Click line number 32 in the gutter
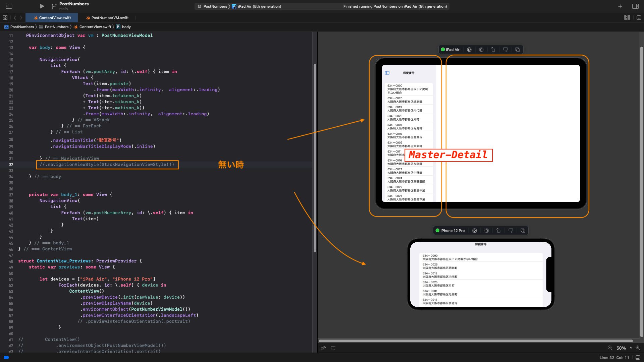Screen dimensions: 644x362 point(11,165)
